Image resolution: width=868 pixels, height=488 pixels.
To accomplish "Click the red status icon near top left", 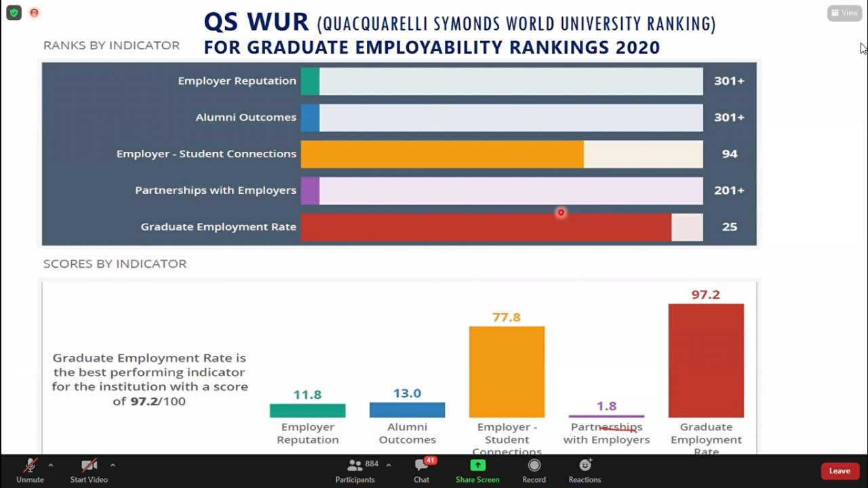I will tap(34, 12).
